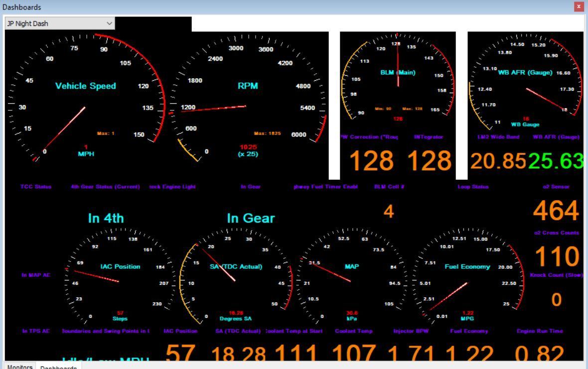Click the 'In Gear' status indicator

(251, 218)
